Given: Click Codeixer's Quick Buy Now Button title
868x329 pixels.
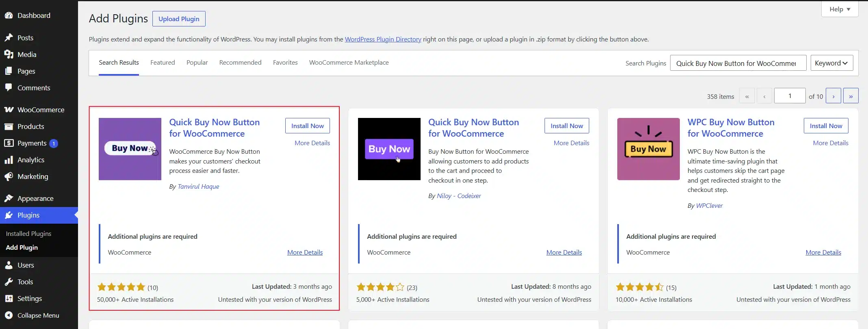Looking at the screenshot, I should [x=473, y=128].
